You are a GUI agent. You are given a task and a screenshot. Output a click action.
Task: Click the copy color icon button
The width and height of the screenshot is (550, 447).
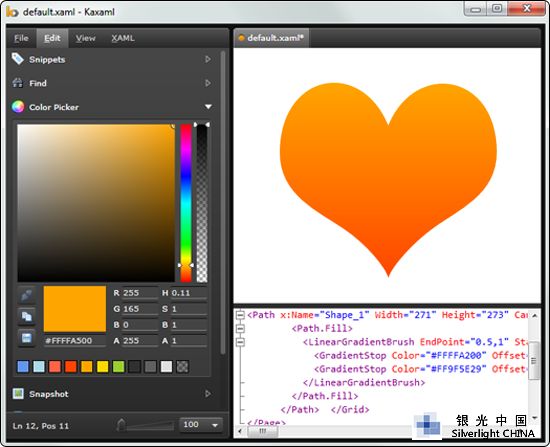click(x=27, y=316)
